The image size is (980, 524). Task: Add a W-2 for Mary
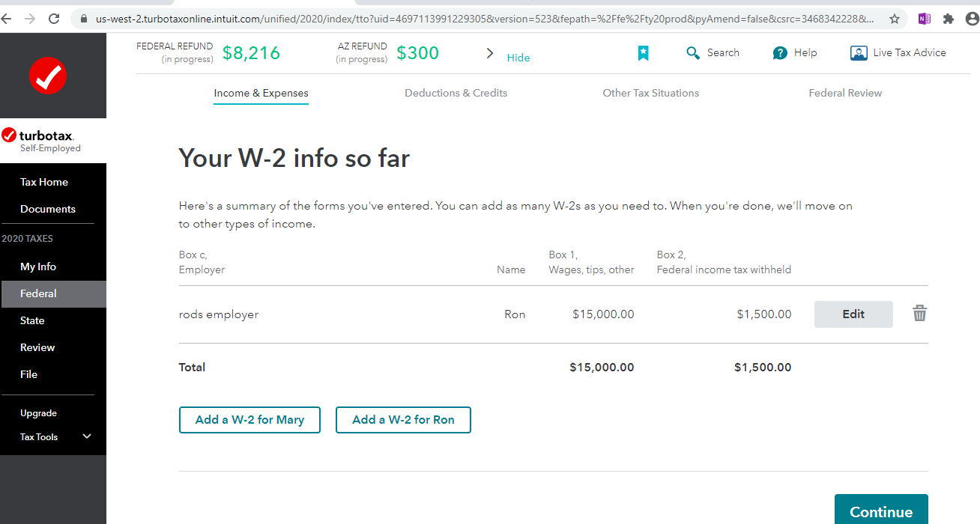[x=249, y=420]
